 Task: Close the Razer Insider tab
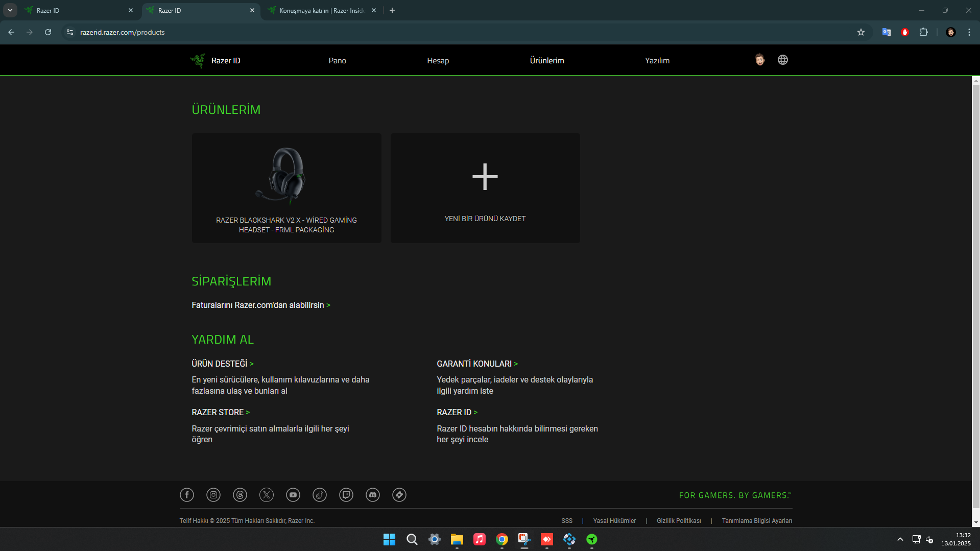point(374,10)
